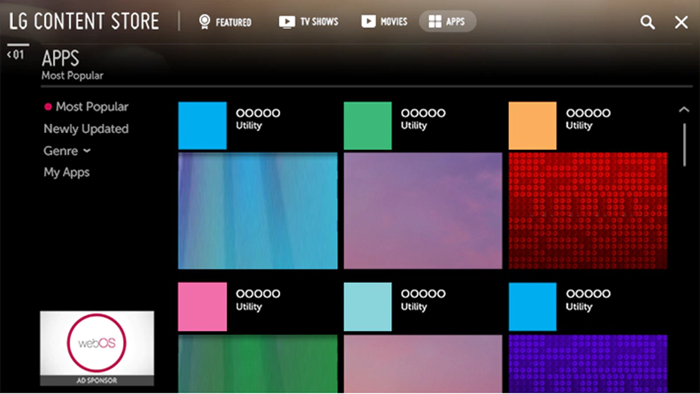
Task: Open the blue app icon in top row
Action: coord(202,125)
